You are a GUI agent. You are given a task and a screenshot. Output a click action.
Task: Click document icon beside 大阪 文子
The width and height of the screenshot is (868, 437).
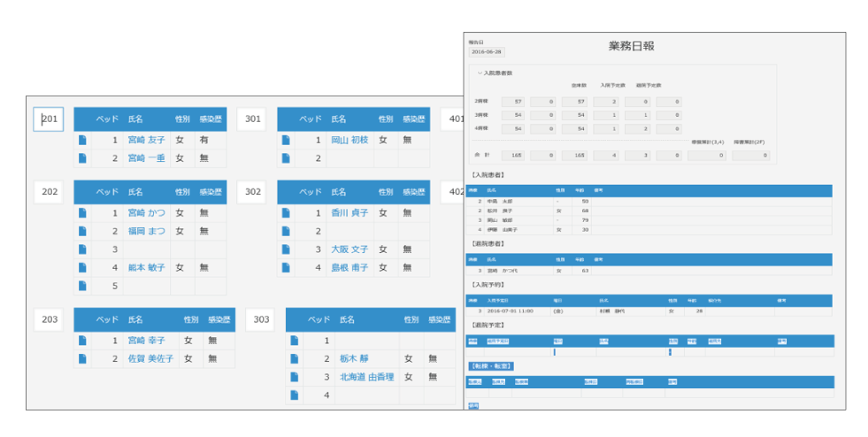coord(286,249)
